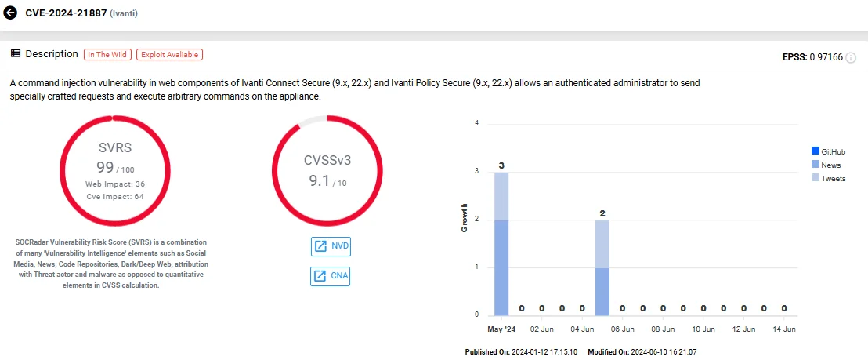
Task: Click the Published On date text
Action: coord(522,351)
